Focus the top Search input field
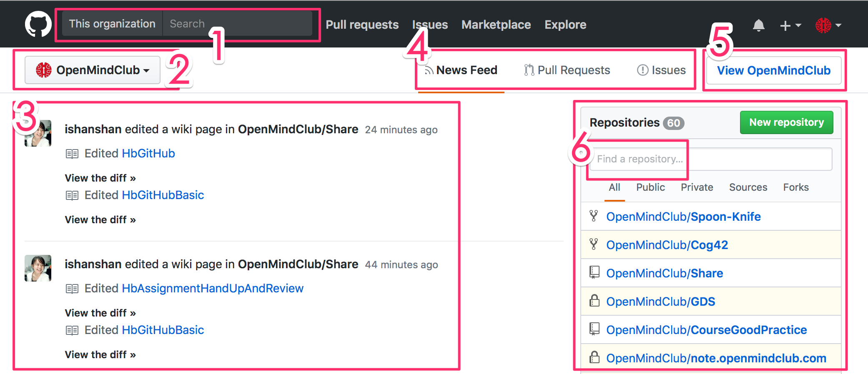The width and height of the screenshot is (868, 374). [x=237, y=24]
